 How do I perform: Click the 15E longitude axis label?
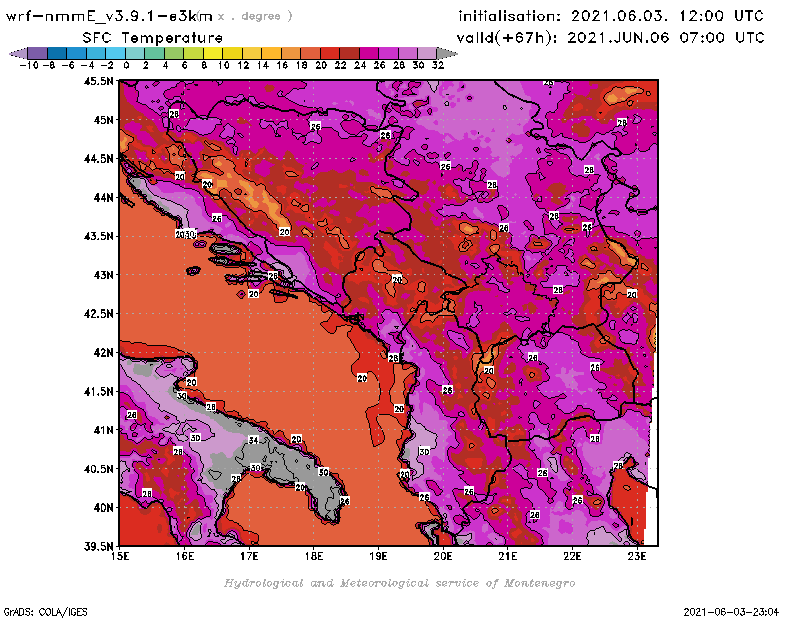coord(120,556)
